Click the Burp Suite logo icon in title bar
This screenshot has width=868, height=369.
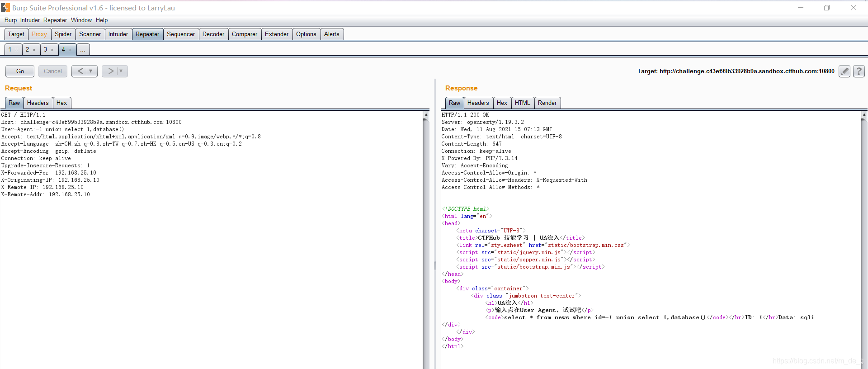click(x=5, y=8)
